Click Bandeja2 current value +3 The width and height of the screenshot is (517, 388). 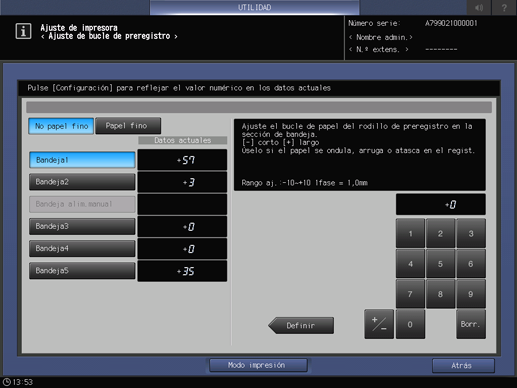click(182, 182)
